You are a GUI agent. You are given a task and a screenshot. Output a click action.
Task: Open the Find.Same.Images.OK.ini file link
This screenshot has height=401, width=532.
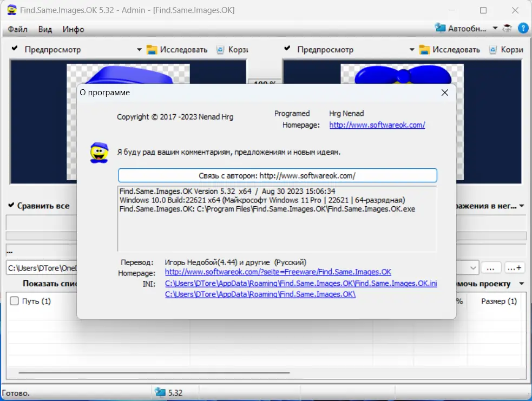coord(301,283)
